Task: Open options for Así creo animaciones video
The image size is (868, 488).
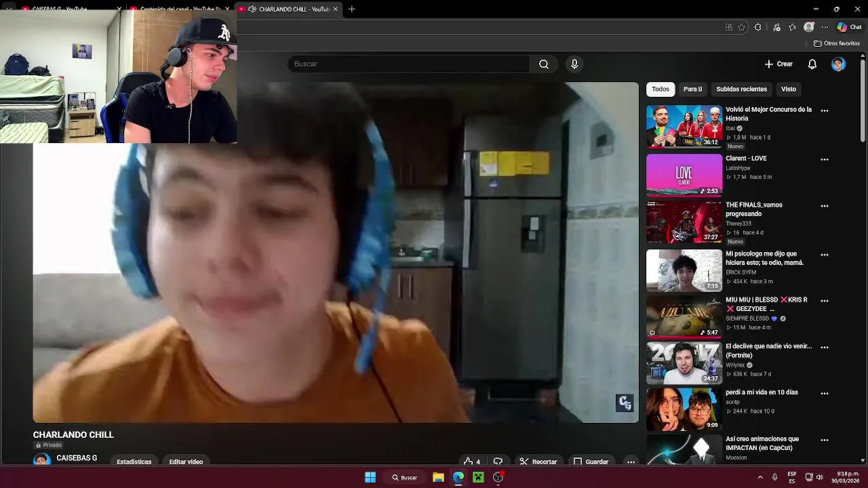Action: click(x=825, y=440)
